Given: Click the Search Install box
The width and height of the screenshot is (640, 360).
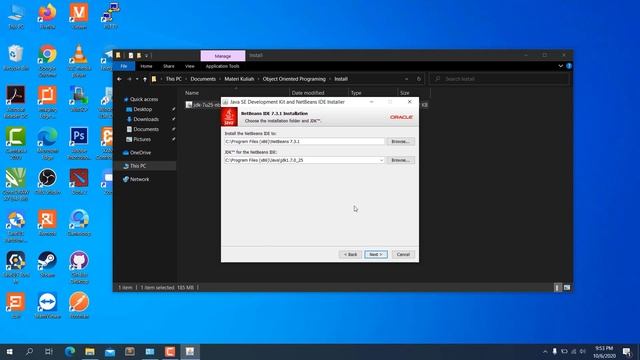Looking at the screenshot, I should click(x=499, y=79).
